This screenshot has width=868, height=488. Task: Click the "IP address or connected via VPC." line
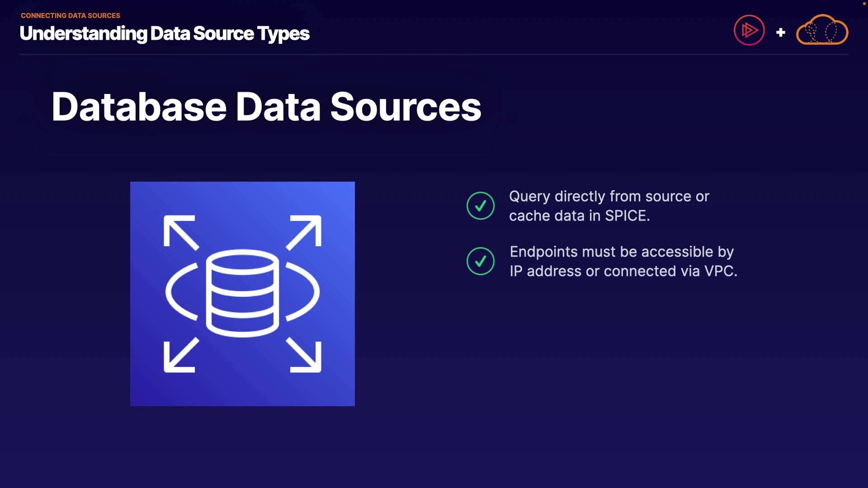tap(623, 271)
